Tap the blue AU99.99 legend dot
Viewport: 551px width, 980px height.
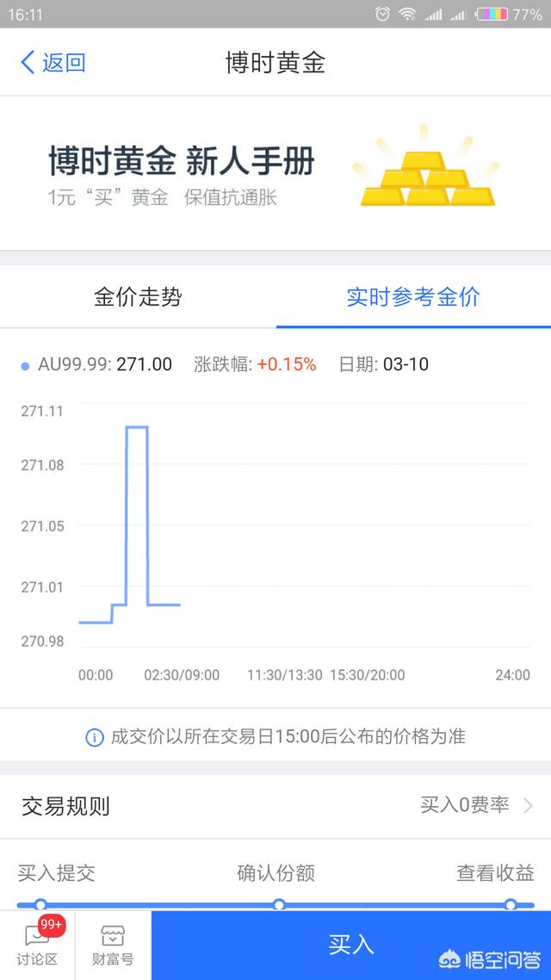[25, 366]
